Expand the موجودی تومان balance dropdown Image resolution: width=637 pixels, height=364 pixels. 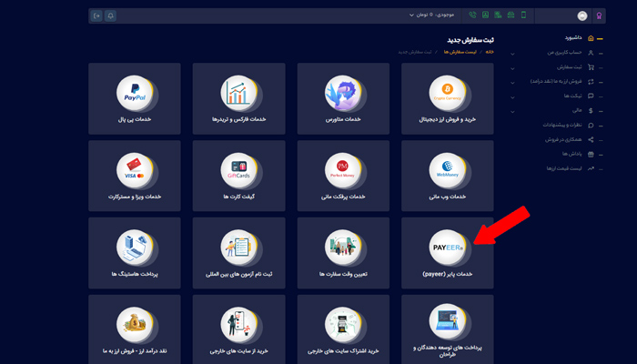(431, 15)
